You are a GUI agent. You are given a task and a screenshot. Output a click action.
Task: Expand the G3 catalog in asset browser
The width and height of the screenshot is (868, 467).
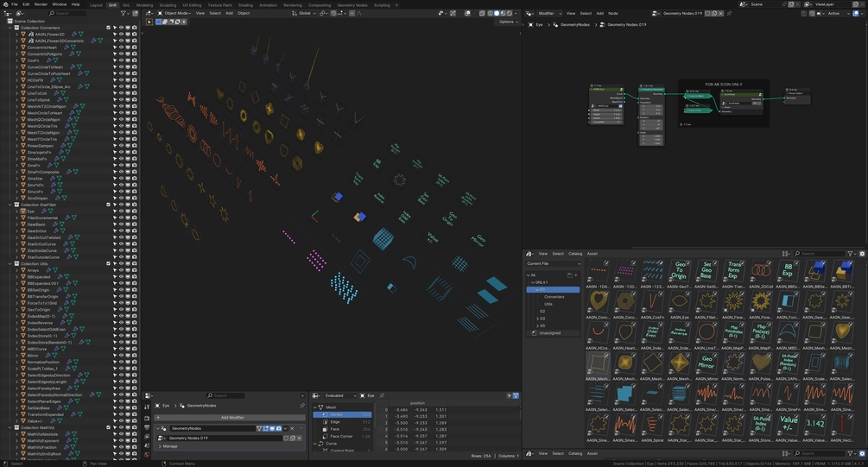(x=537, y=319)
